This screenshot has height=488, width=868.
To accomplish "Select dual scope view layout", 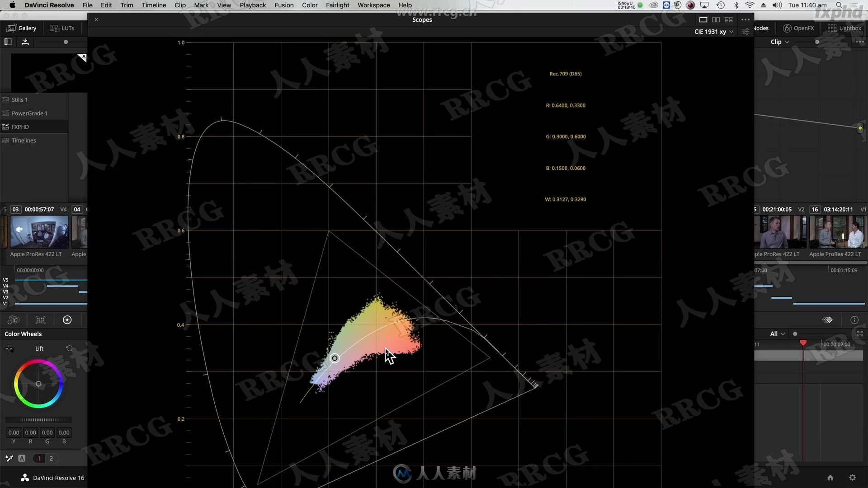I will click(x=716, y=19).
